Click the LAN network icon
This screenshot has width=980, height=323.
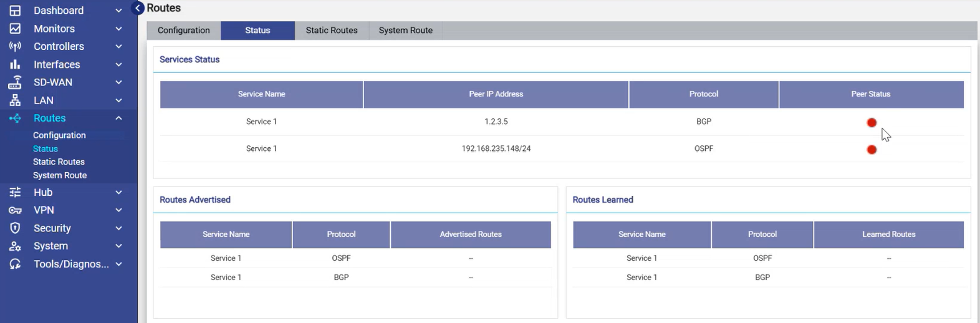(15, 100)
